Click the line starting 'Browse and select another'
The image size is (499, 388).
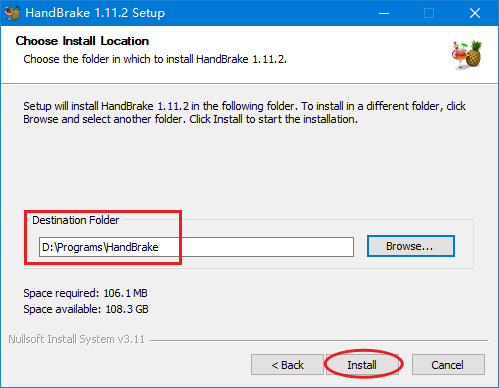[x=190, y=119]
